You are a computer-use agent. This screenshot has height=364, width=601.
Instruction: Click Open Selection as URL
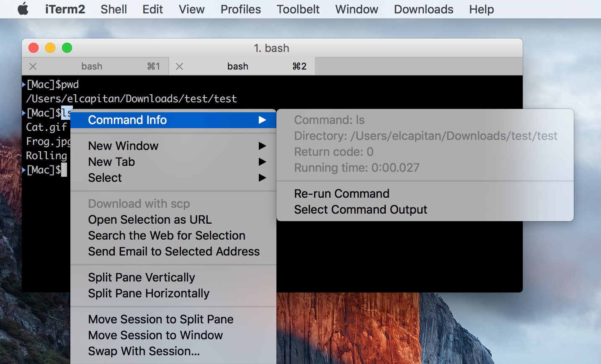pyautogui.click(x=173, y=219)
